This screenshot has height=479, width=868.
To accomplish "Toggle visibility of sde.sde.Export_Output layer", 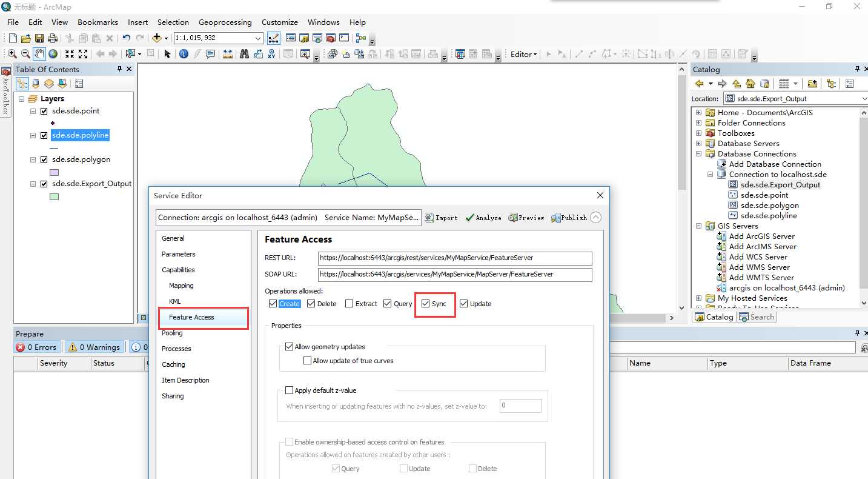I will [44, 184].
